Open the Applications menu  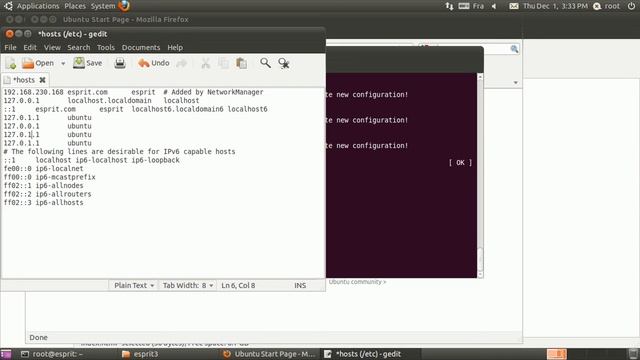coord(38,6)
